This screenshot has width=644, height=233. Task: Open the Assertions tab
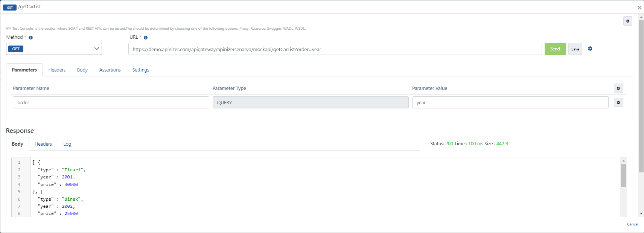(110, 70)
